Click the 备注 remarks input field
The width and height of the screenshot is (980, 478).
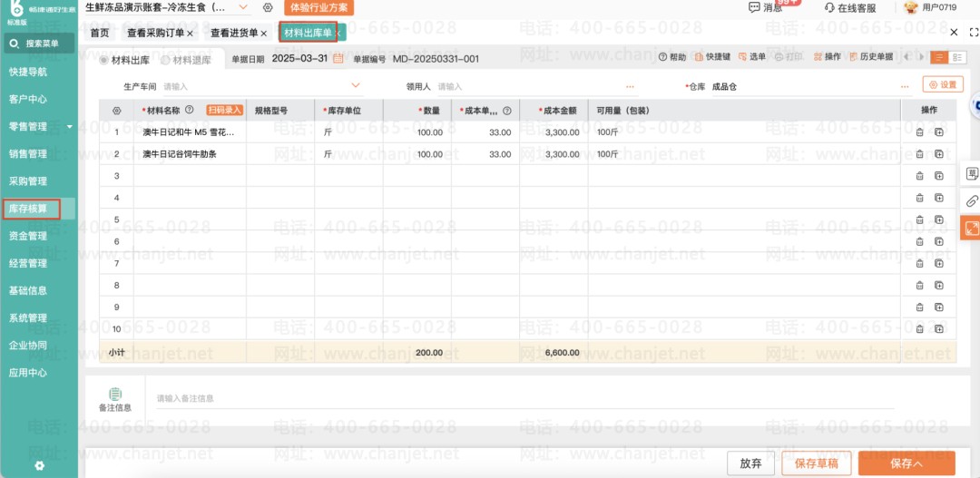525,398
